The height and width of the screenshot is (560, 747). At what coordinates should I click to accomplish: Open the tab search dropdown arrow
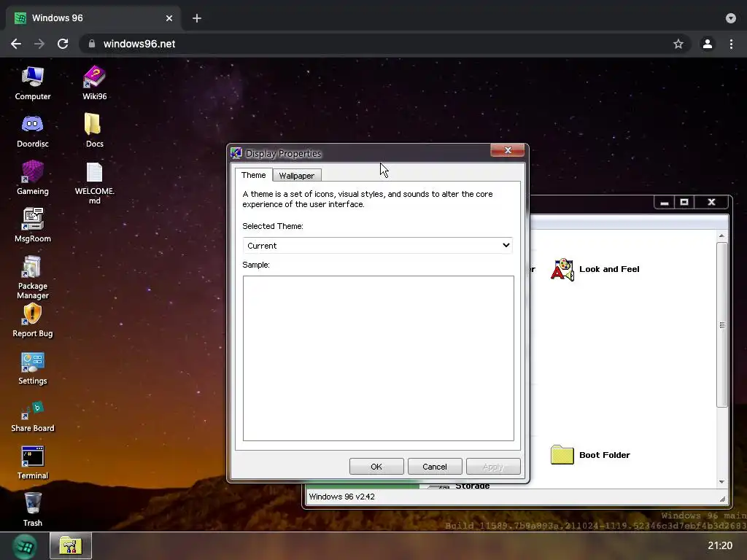[x=731, y=18]
